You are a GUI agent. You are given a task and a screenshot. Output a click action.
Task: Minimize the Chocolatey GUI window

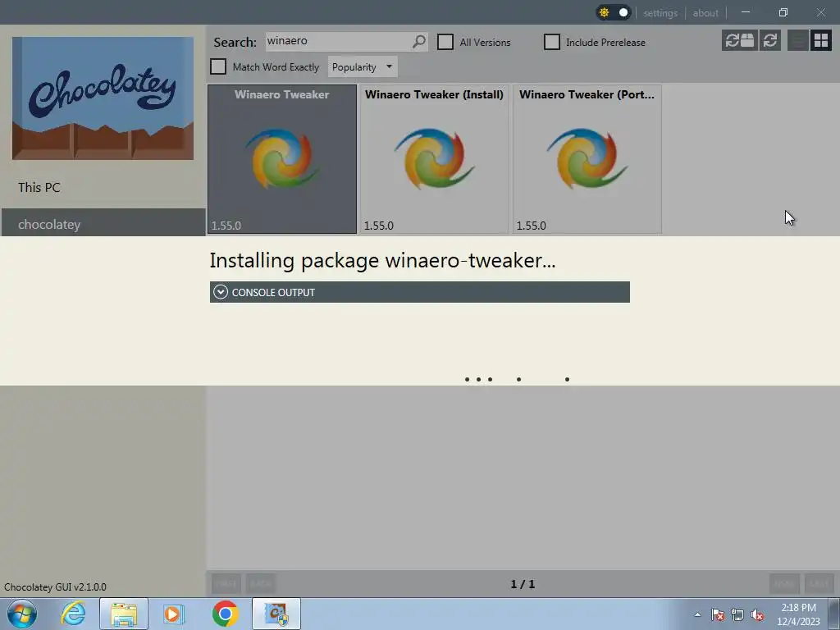pyautogui.click(x=746, y=11)
